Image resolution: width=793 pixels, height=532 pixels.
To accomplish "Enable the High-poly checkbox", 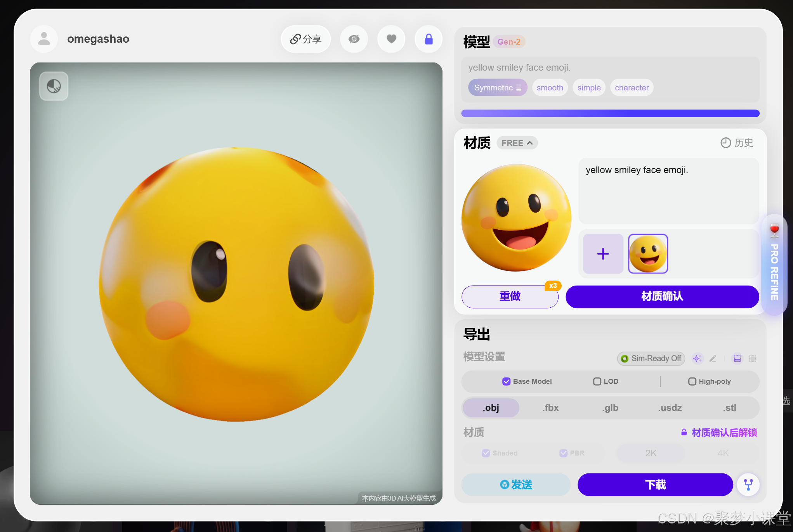I will coord(692,381).
